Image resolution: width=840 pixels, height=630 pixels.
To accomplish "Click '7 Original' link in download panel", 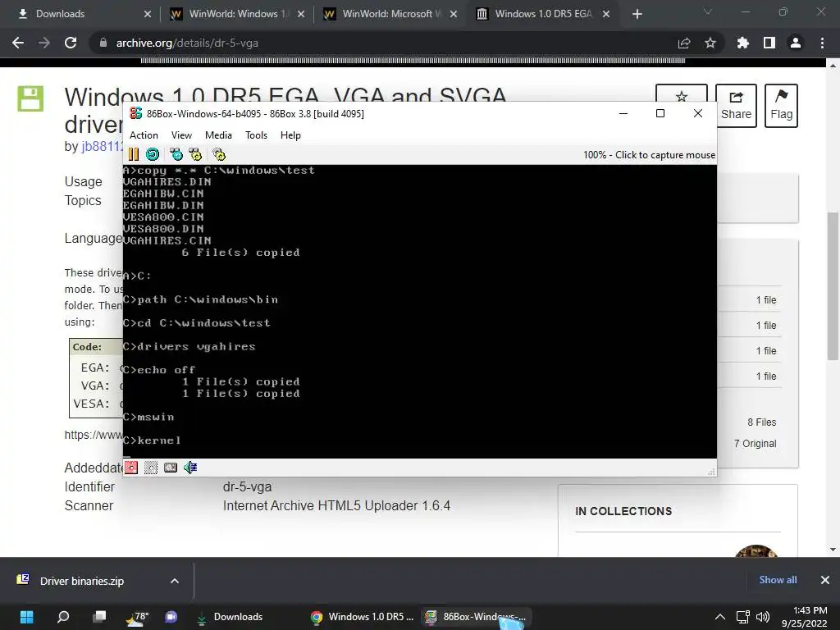I will pos(756,444).
